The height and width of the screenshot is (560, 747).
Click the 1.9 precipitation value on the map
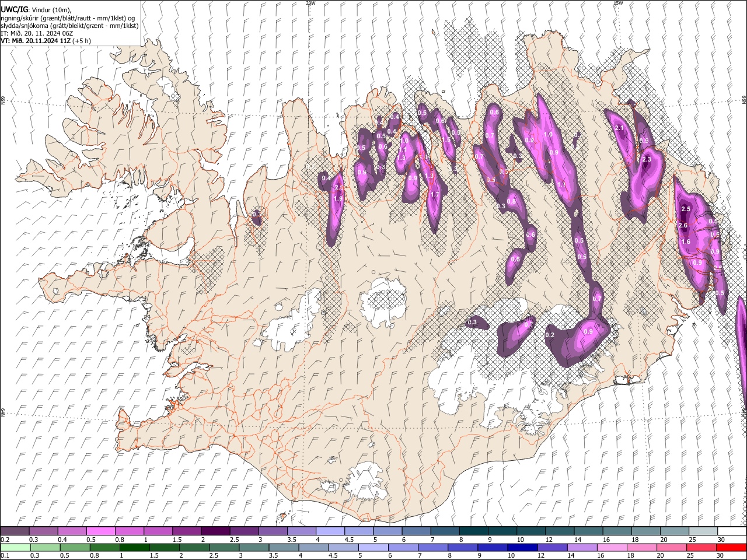tap(338, 199)
